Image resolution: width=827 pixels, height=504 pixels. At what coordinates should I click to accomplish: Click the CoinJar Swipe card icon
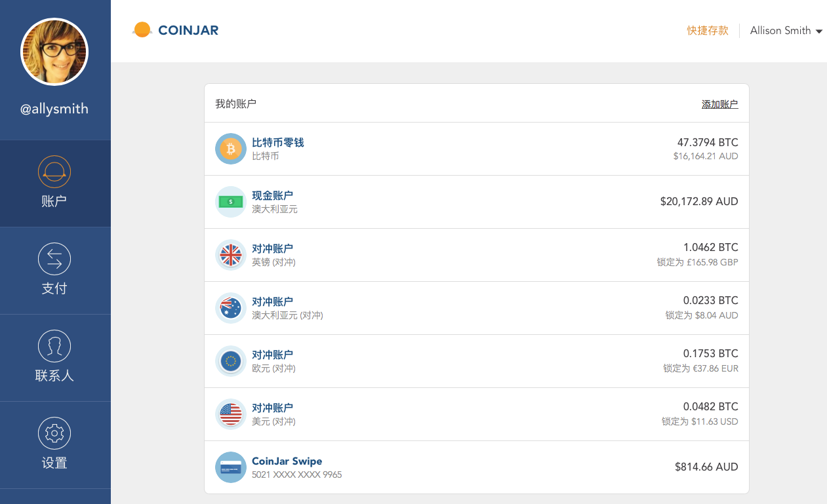pyautogui.click(x=231, y=467)
